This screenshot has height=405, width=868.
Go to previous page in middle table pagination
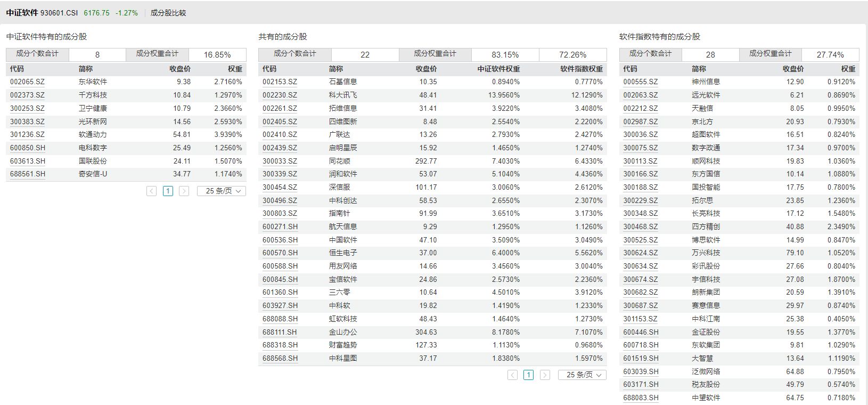click(512, 375)
